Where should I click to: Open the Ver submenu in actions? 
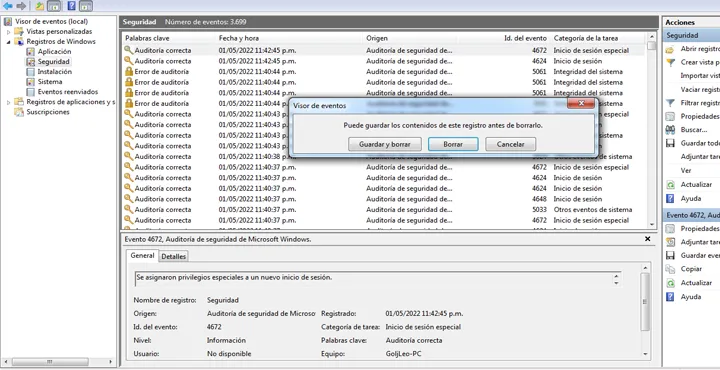coord(686,170)
